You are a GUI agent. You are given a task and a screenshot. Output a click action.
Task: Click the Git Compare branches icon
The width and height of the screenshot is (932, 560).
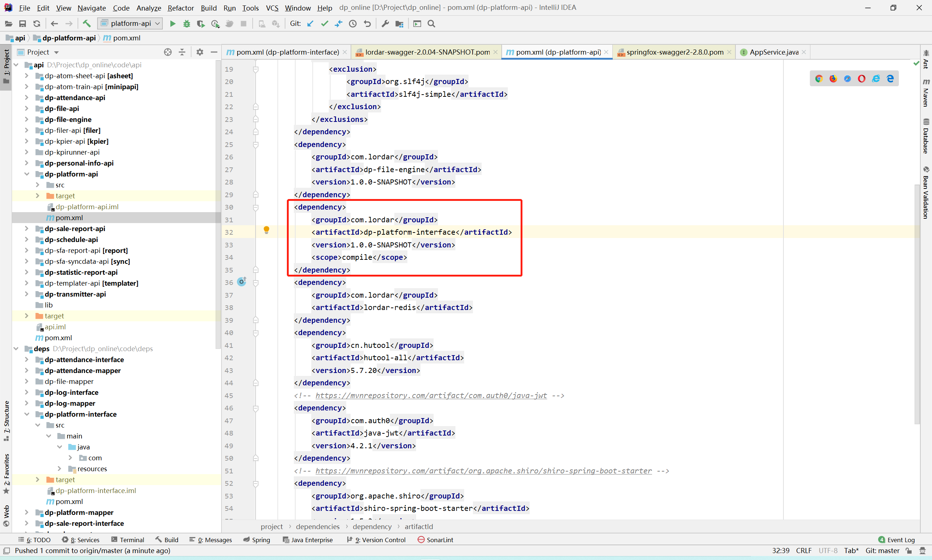tap(338, 24)
